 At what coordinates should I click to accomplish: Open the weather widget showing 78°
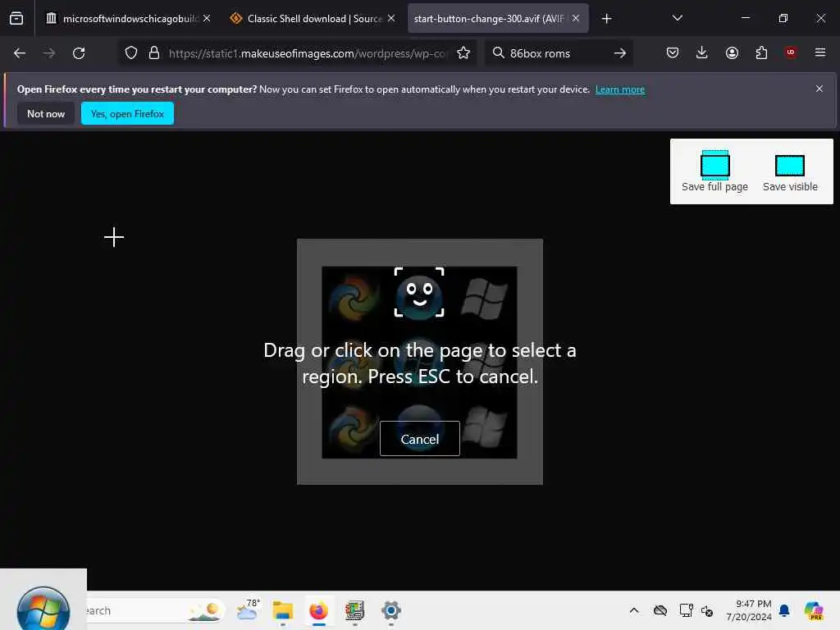point(248,610)
